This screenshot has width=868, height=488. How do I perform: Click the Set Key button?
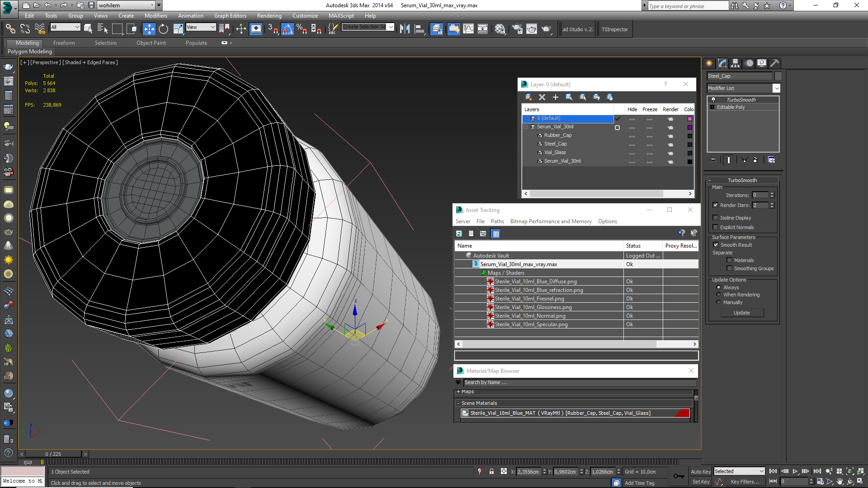(701, 482)
